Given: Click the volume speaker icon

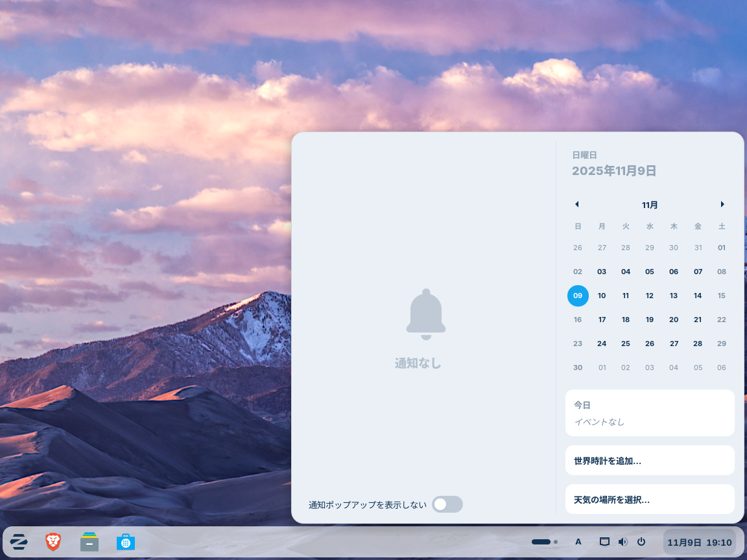Looking at the screenshot, I should pos(622,542).
